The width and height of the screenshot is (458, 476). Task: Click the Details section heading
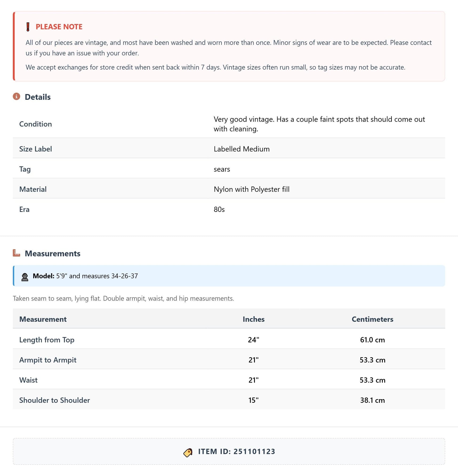pos(38,97)
